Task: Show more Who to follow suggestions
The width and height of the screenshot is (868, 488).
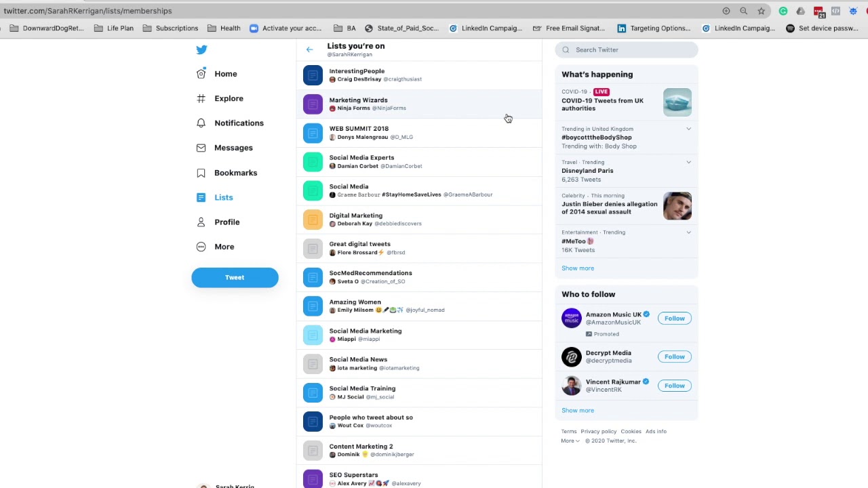Action: (578, 411)
